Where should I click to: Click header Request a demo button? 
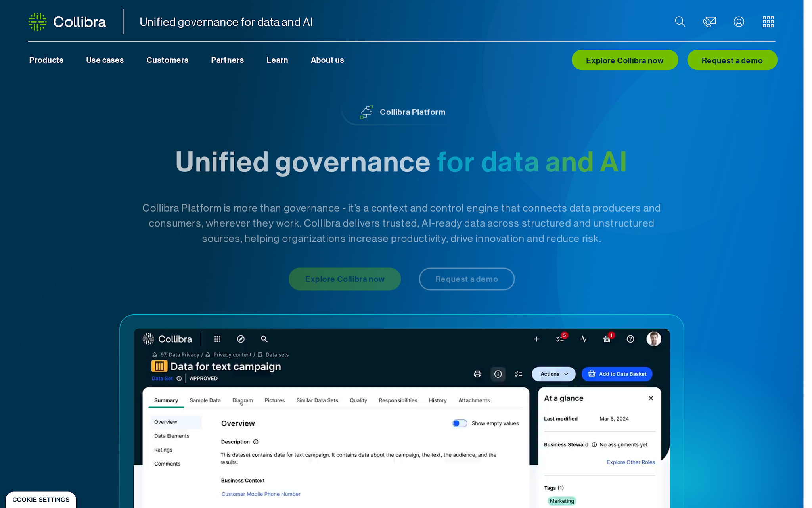point(732,60)
